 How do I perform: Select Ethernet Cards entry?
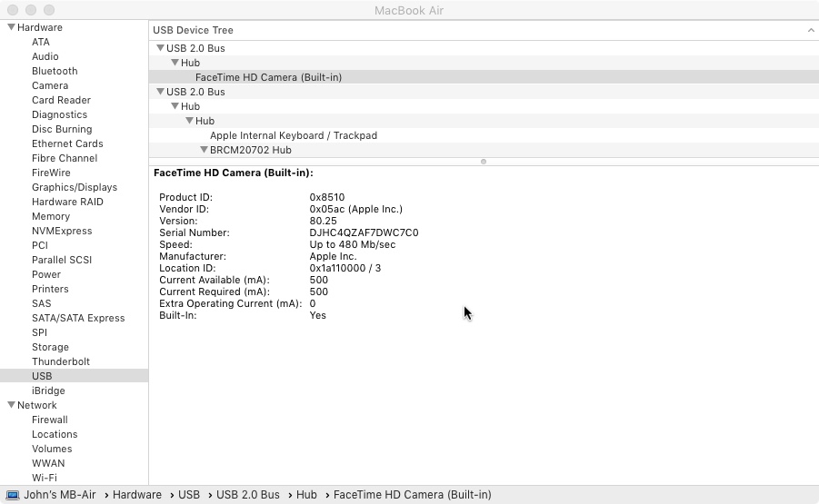tap(67, 143)
